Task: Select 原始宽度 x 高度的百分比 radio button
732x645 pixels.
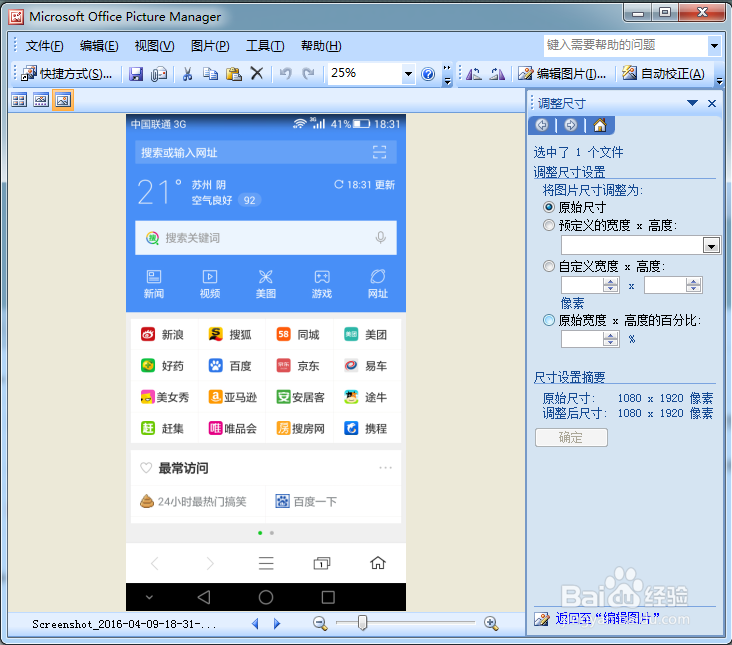Action: tap(549, 320)
